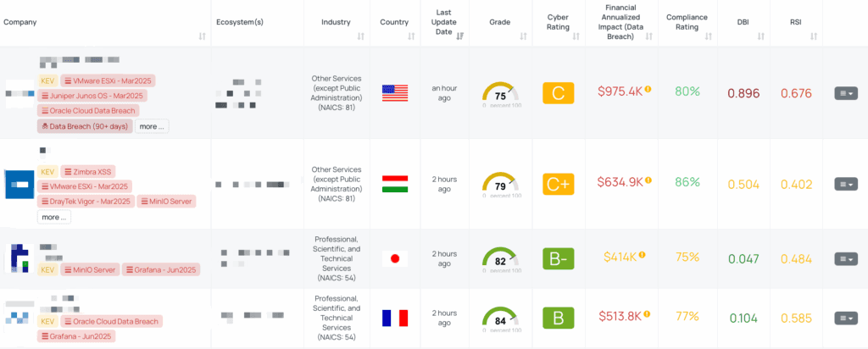Click the blue logo of second company

click(19, 184)
